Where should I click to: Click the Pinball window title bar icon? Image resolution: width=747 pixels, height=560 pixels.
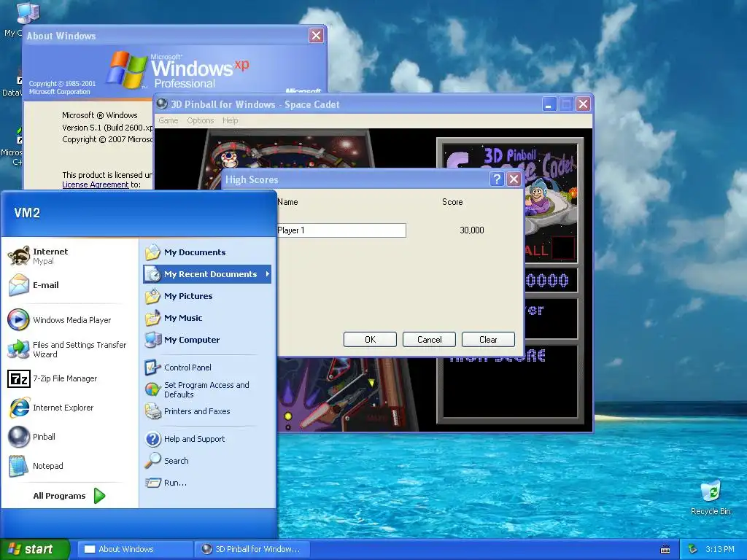pyautogui.click(x=162, y=104)
